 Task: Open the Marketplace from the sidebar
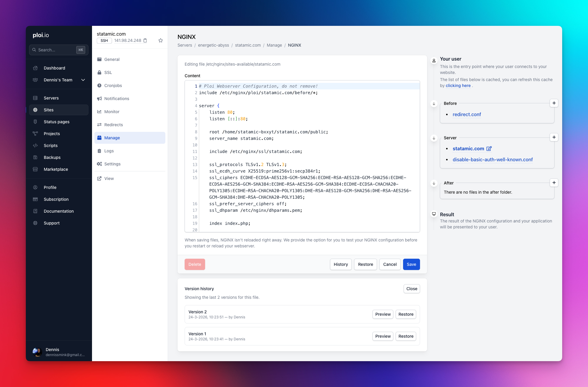pos(56,169)
